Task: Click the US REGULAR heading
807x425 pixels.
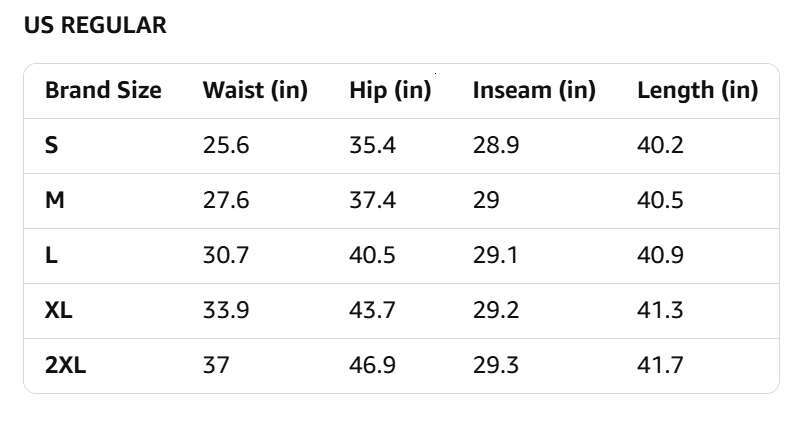Action: (x=95, y=27)
